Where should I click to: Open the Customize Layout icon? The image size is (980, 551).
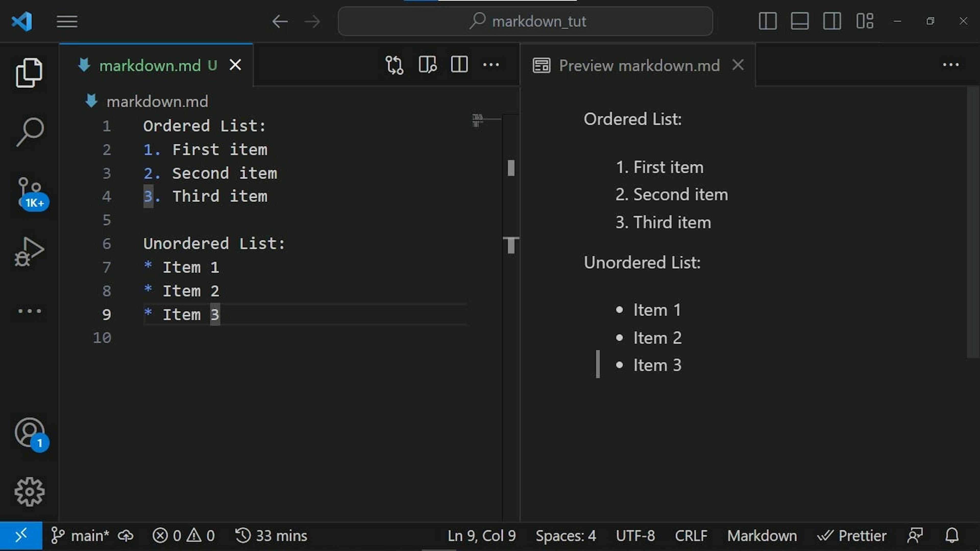pos(865,21)
